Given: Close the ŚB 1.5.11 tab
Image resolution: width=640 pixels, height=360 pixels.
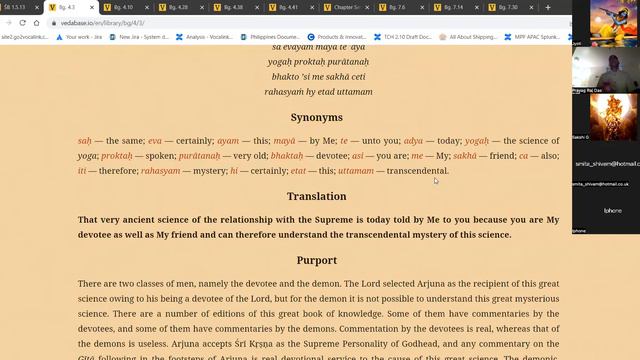Looking at the screenshot, I should point(37,7).
